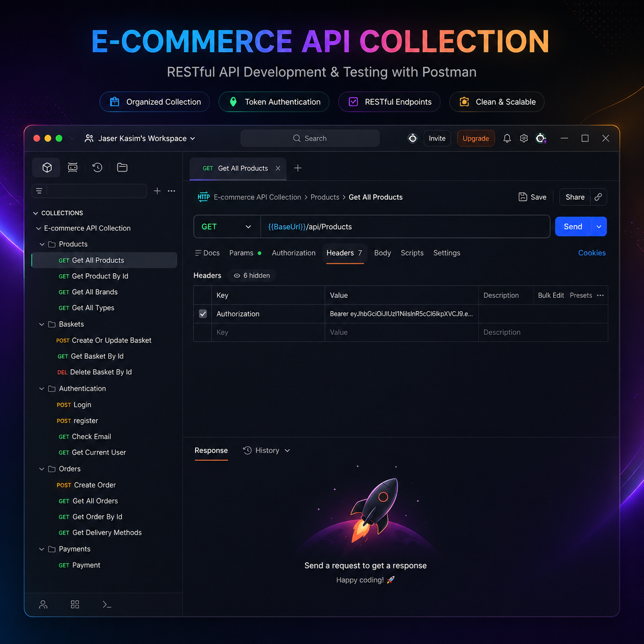Click Bulk Edit in headers table
Viewport: 644px width, 644px height.
[551, 295]
